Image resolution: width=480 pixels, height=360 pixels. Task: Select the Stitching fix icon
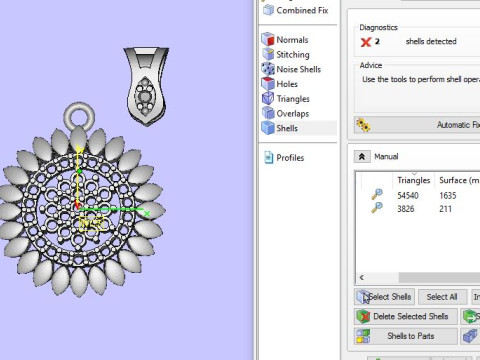(268, 54)
